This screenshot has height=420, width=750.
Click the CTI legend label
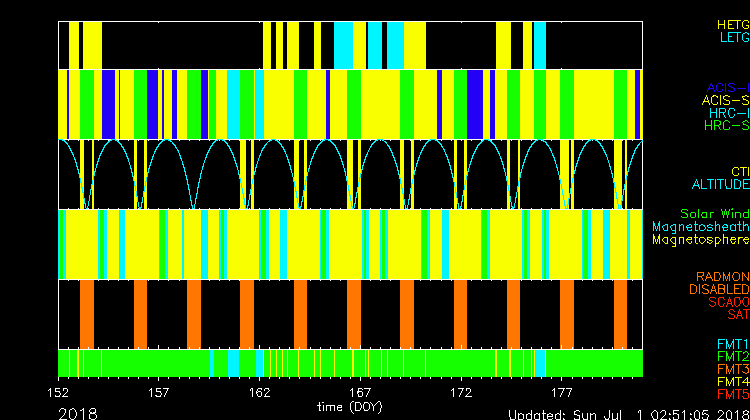click(739, 172)
